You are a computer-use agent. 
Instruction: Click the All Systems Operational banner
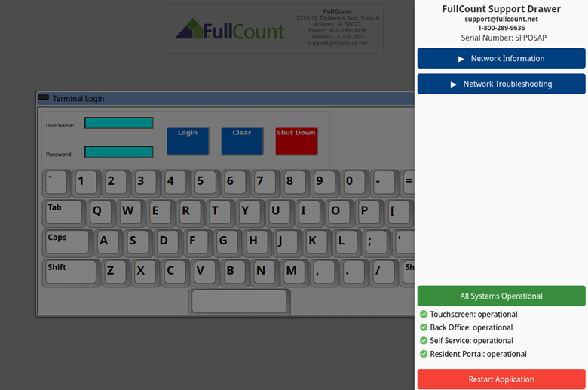click(501, 296)
